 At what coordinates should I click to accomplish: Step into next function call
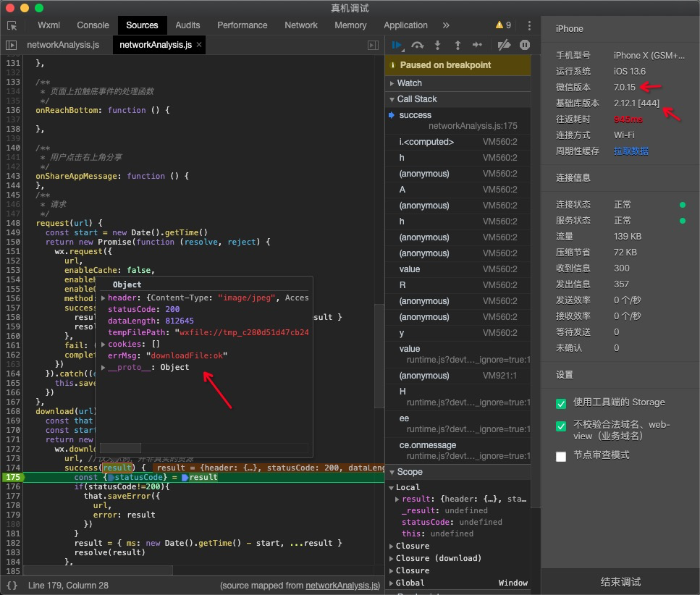(438, 45)
